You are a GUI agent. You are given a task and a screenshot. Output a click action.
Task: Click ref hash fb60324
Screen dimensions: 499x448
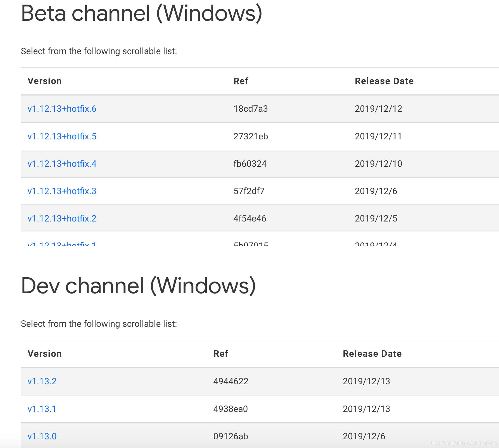(250, 164)
